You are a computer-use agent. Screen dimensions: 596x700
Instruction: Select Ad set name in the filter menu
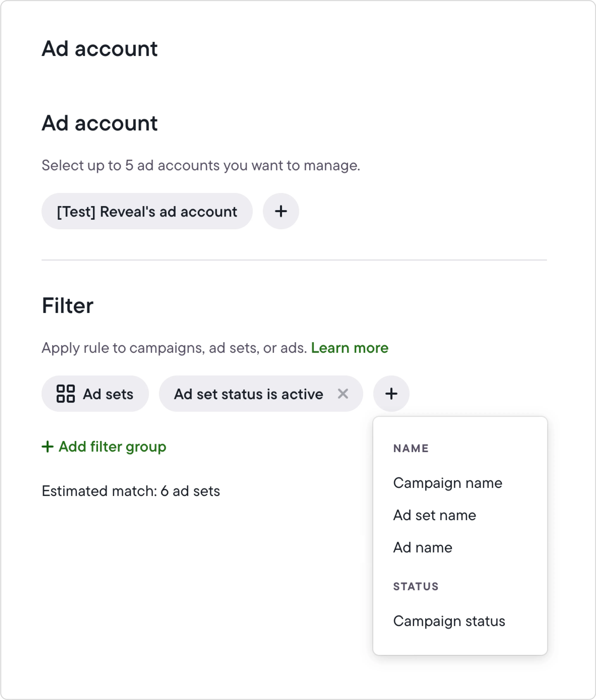click(435, 515)
